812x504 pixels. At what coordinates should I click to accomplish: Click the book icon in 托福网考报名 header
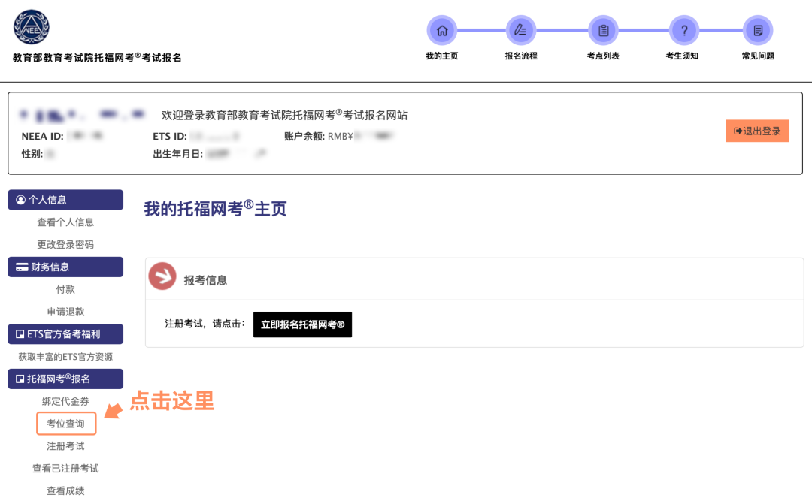(20, 379)
